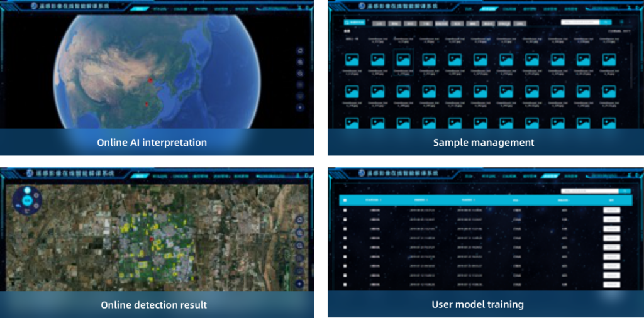Click last grey toolbar button in Sample management
The width and height of the screenshot is (644, 318).
point(519,23)
